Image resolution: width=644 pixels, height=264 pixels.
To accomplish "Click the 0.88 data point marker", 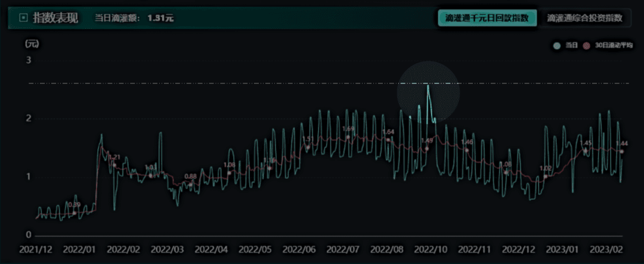I will point(190,185).
